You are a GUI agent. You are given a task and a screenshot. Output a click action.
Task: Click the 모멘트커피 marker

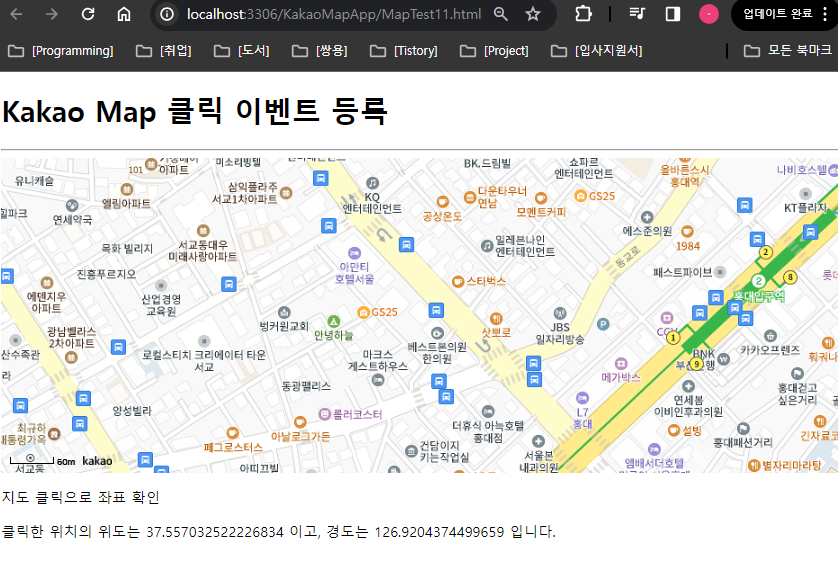click(541, 198)
